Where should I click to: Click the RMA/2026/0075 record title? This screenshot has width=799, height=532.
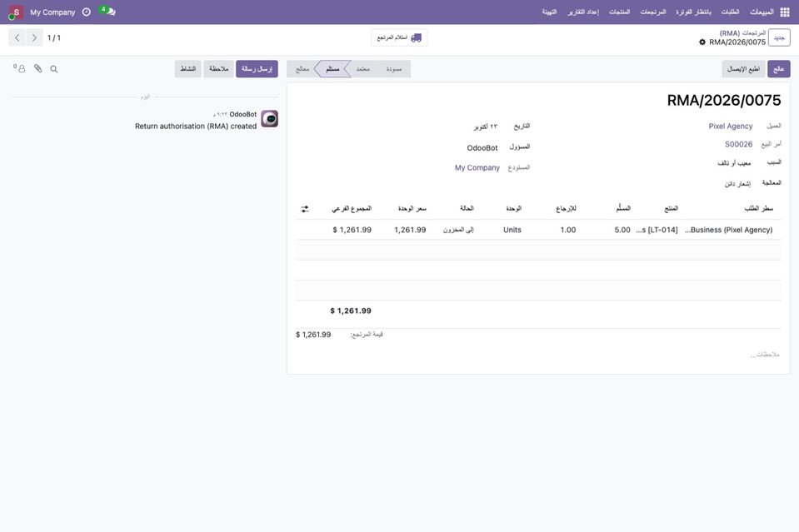pyautogui.click(x=723, y=101)
